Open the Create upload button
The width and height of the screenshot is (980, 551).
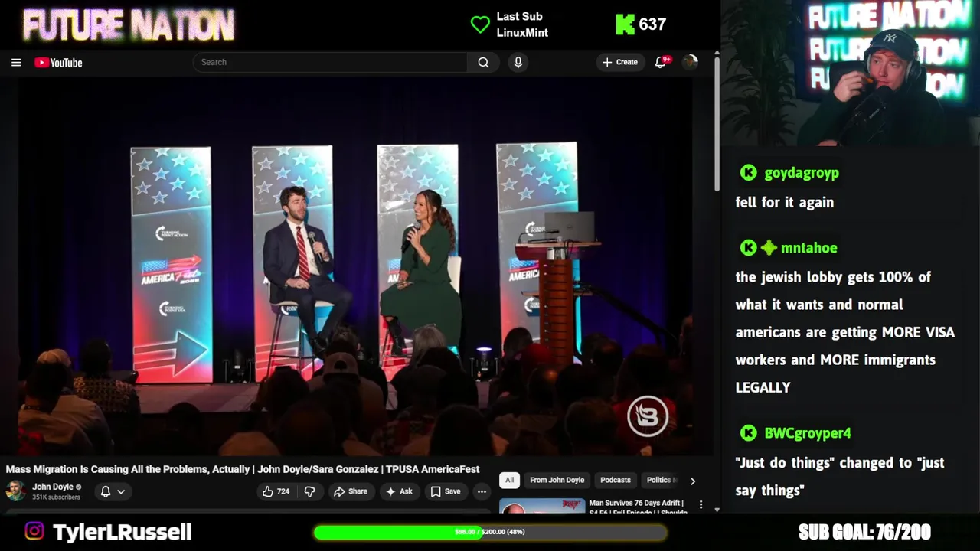coord(620,62)
